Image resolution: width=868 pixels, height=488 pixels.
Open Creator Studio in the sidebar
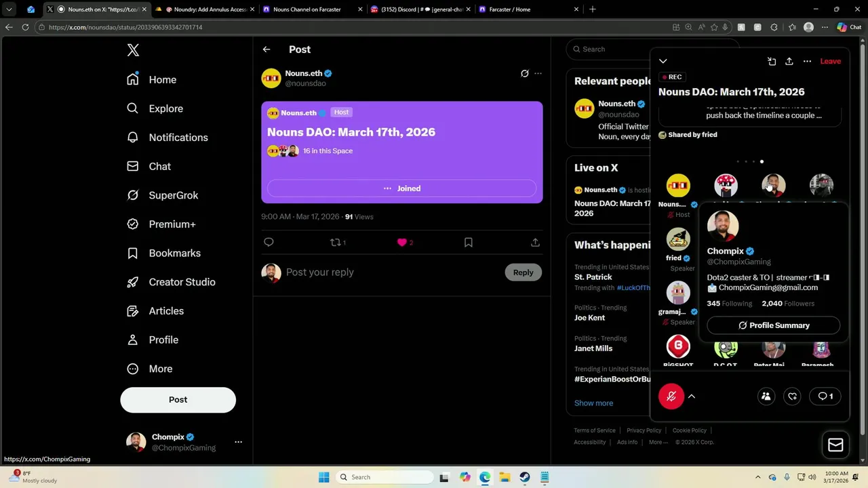coord(170,282)
